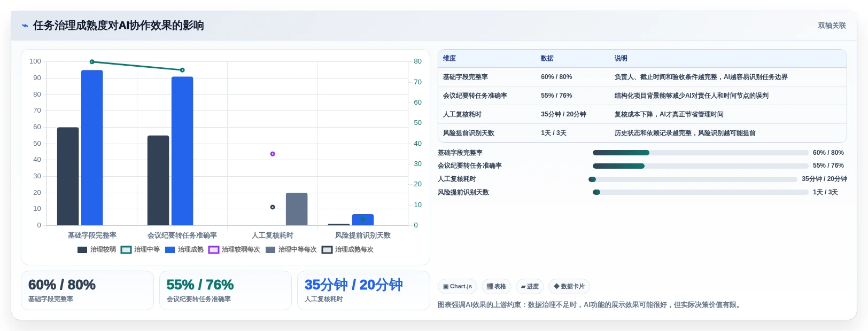Click the 双轴关联 label in header
The image size is (868, 331).
tap(832, 26)
